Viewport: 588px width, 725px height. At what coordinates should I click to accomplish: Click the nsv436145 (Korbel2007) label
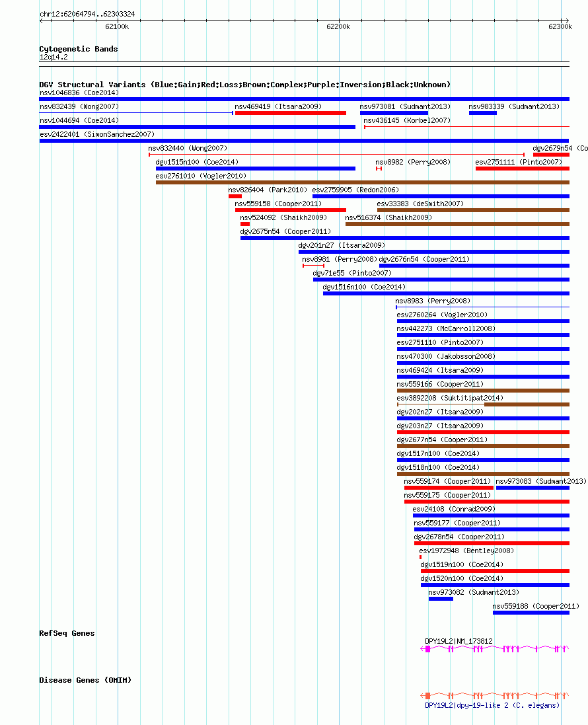pyautogui.click(x=407, y=120)
